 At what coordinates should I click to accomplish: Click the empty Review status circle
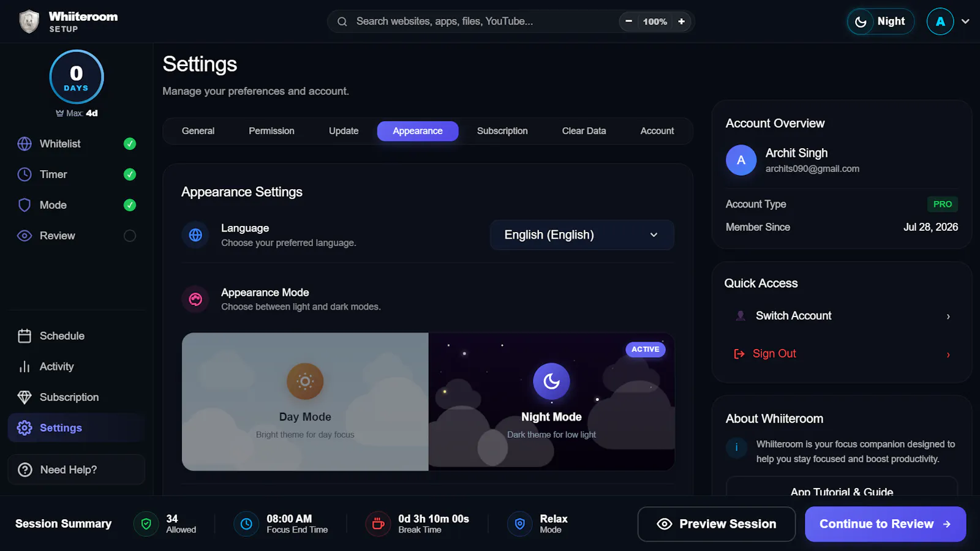point(130,236)
